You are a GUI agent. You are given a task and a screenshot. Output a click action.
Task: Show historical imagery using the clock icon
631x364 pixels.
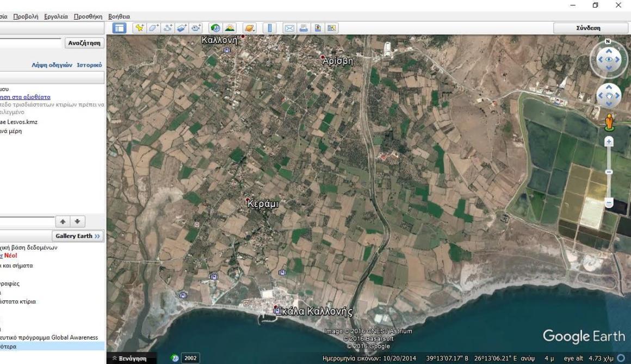point(215,28)
